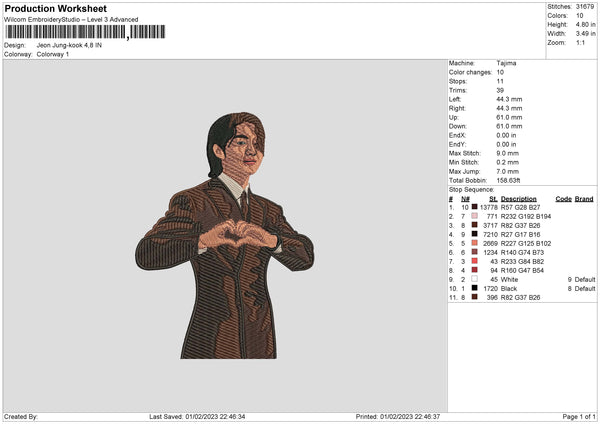Click the Zoom value 1:1
The height and width of the screenshot is (424, 600).
tap(580, 42)
